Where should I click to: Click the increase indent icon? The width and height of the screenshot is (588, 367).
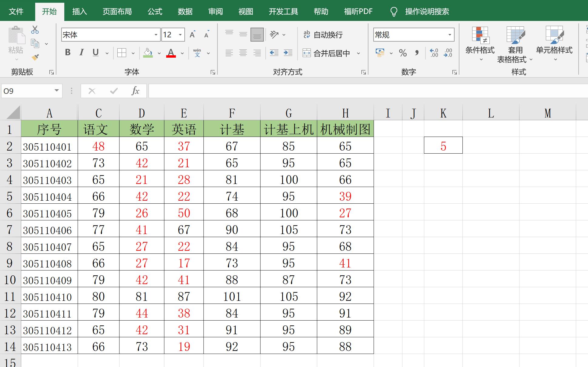[x=287, y=53]
